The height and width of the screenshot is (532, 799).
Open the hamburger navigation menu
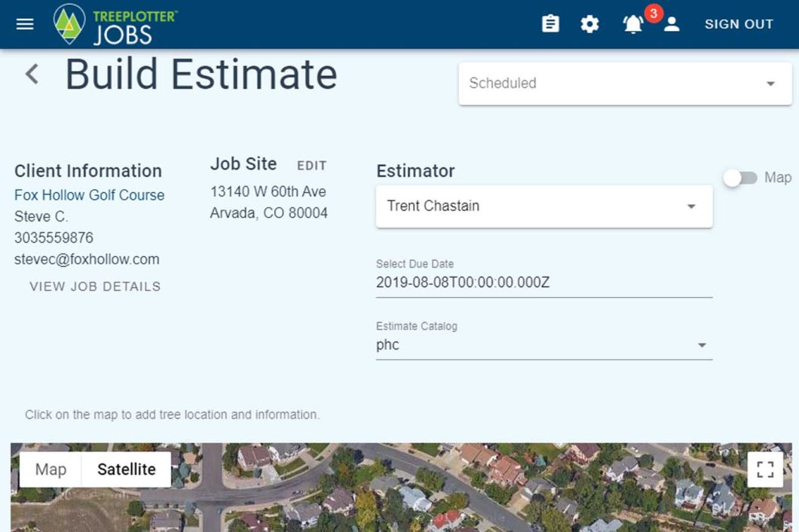(x=25, y=24)
